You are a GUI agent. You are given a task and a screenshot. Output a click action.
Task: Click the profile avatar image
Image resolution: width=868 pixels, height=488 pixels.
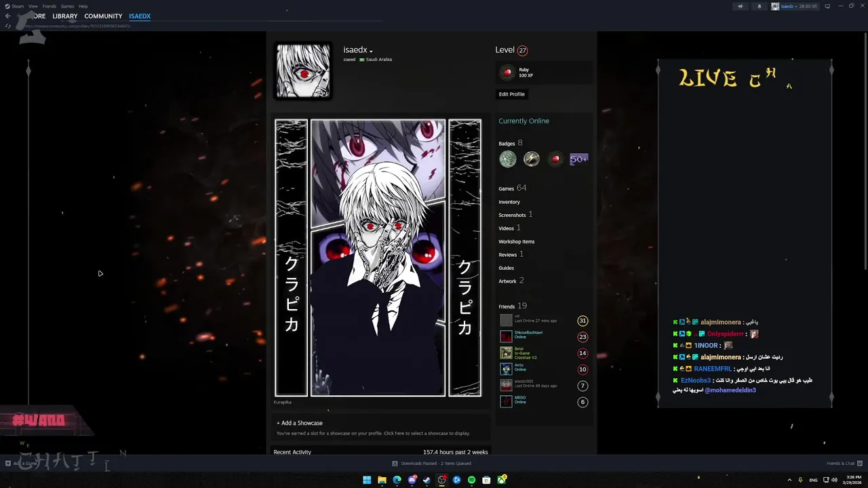tap(303, 71)
